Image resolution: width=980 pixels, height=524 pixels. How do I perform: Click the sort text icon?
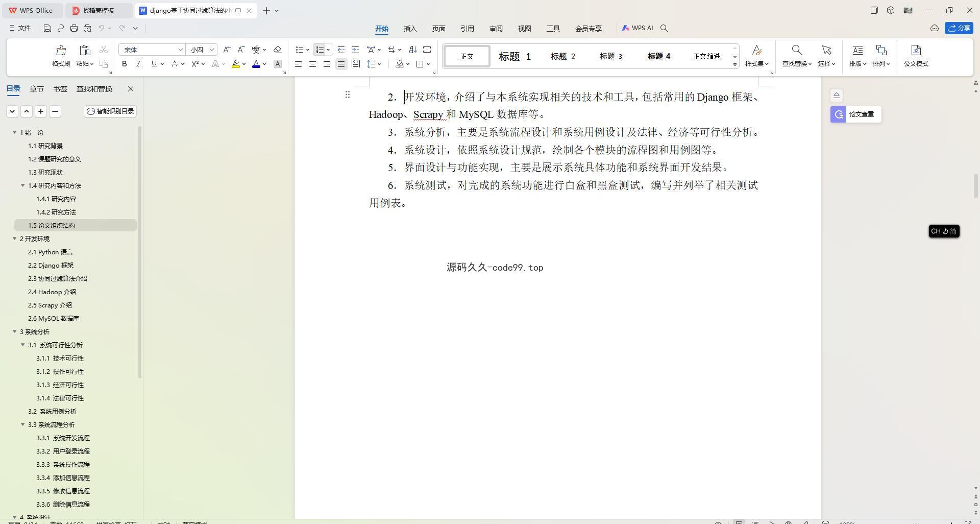(x=413, y=50)
